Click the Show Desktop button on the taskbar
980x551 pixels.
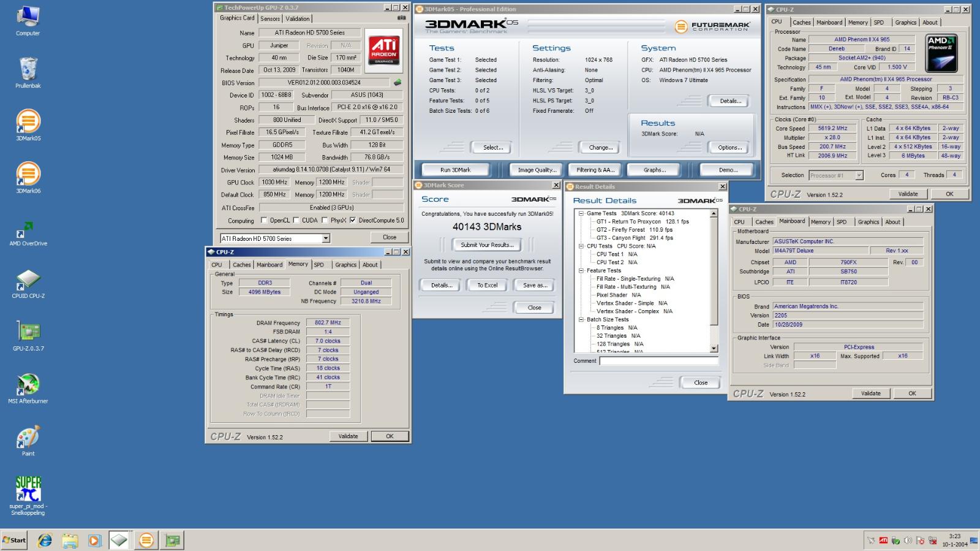(974, 540)
